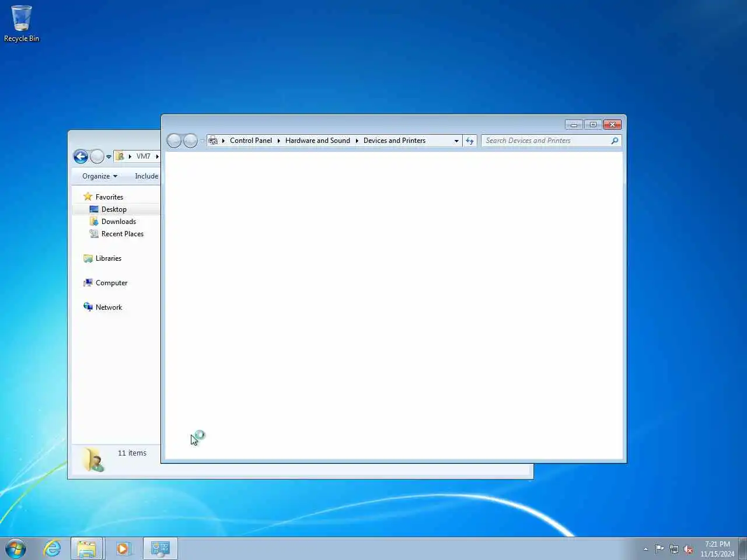Open the Windows Explorer taskbar button
The height and width of the screenshot is (560, 747).
tap(87, 548)
